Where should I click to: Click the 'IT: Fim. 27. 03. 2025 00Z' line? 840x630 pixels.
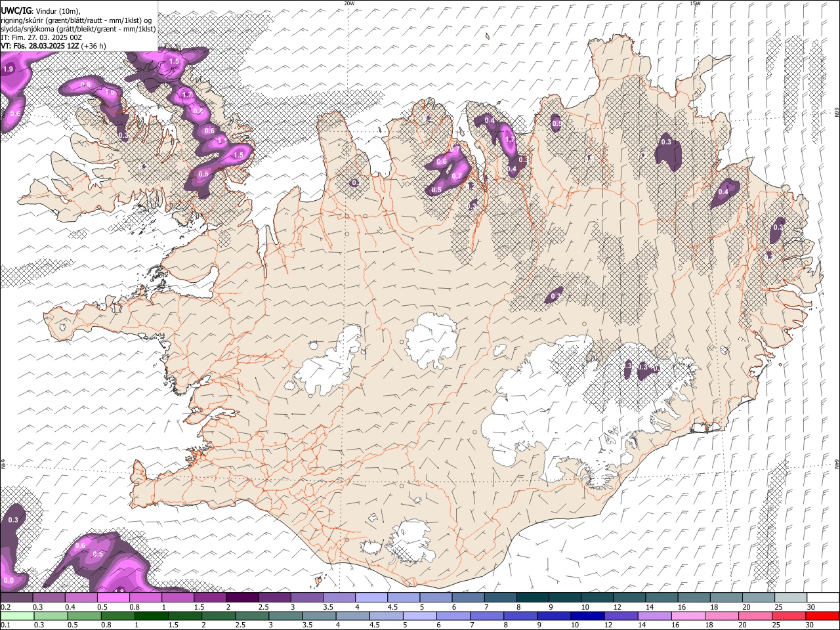tap(41, 37)
